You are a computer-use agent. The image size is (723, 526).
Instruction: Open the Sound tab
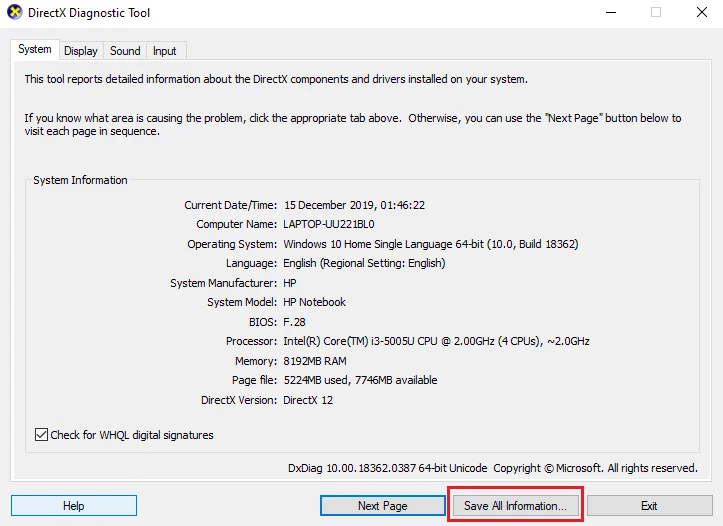coord(125,51)
